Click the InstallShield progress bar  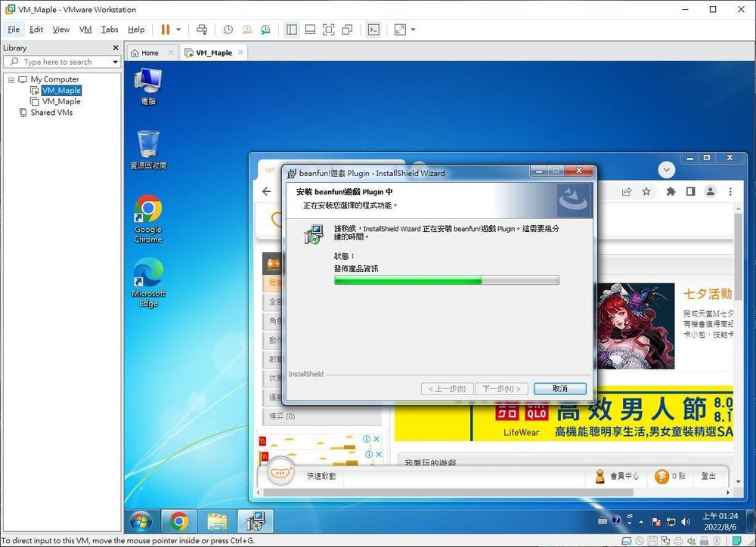coord(446,280)
